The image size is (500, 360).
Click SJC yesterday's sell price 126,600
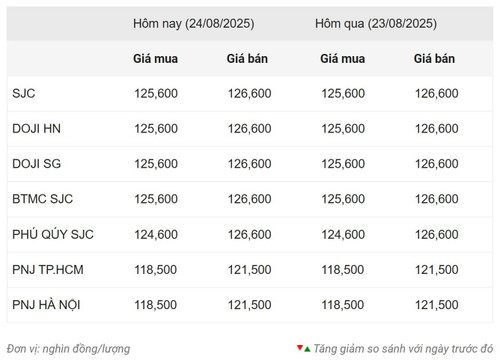click(437, 93)
